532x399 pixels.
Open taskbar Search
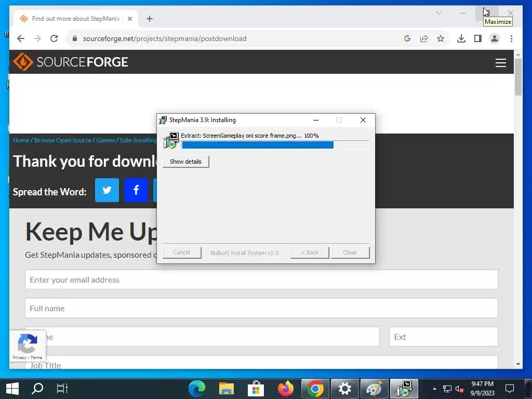pyautogui.click(x=37, y=389)
